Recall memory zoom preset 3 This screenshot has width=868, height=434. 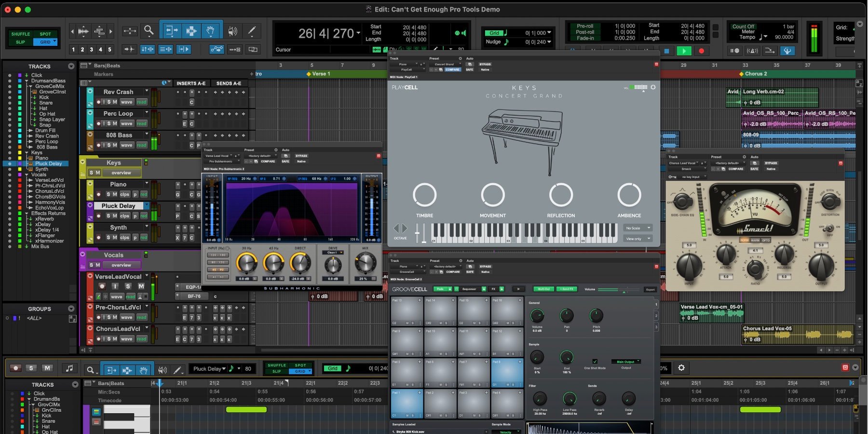[x=91, y=50]
